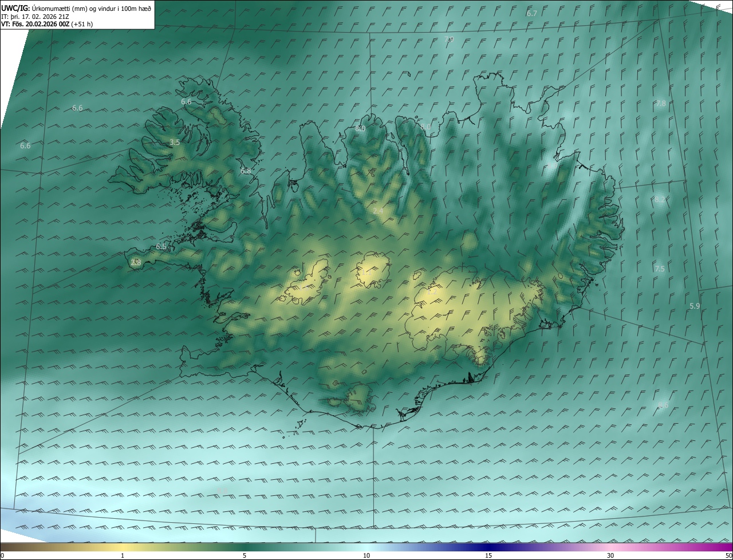
Task: Select the 5 tick label on color scale
Action: (245, 555)
